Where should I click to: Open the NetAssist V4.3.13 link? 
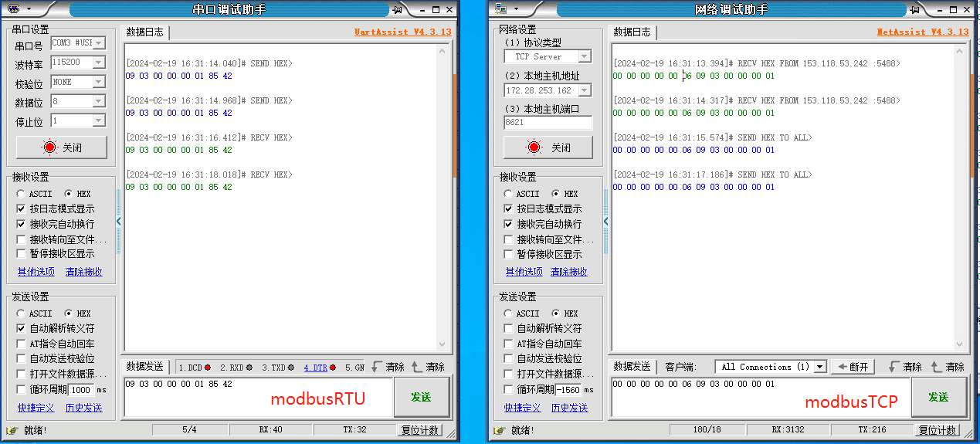coord(922,32)
